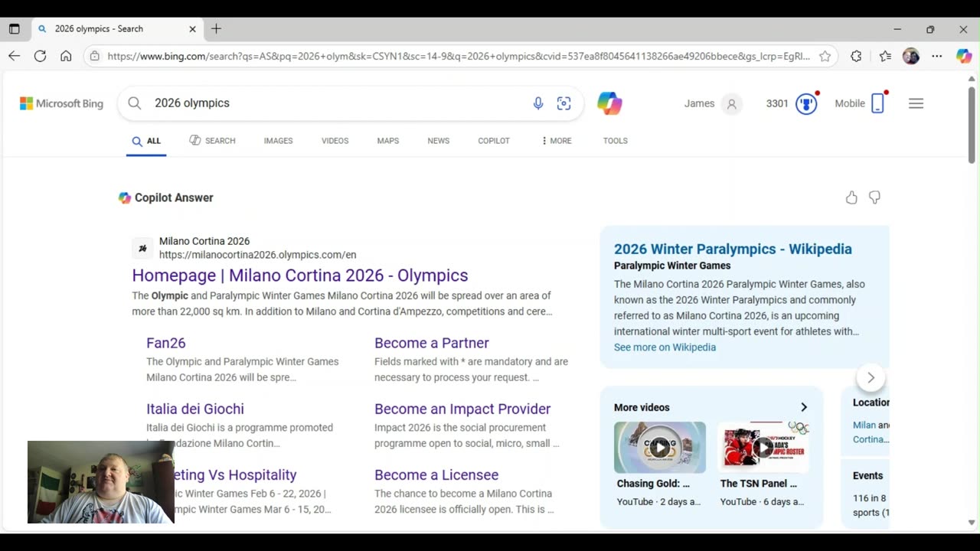This screenshot has height=551, width=980.
Task: Open the tab actions menu icon
Action: 14,29
